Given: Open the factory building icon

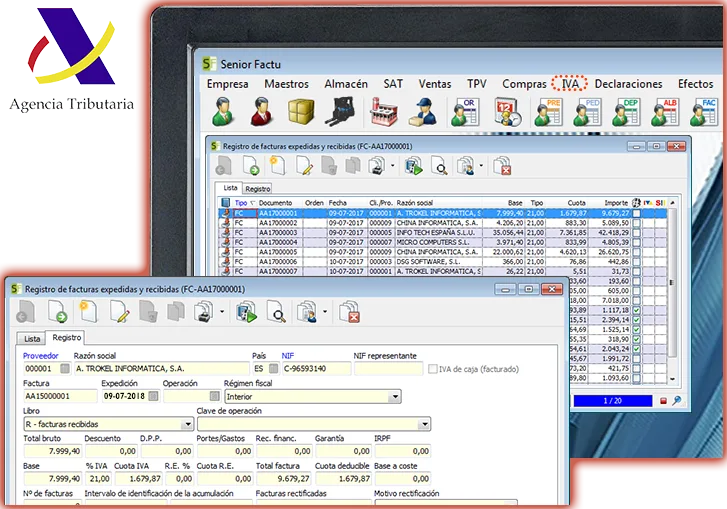Looking at the screenshot, I should click(x=383, y=112).
